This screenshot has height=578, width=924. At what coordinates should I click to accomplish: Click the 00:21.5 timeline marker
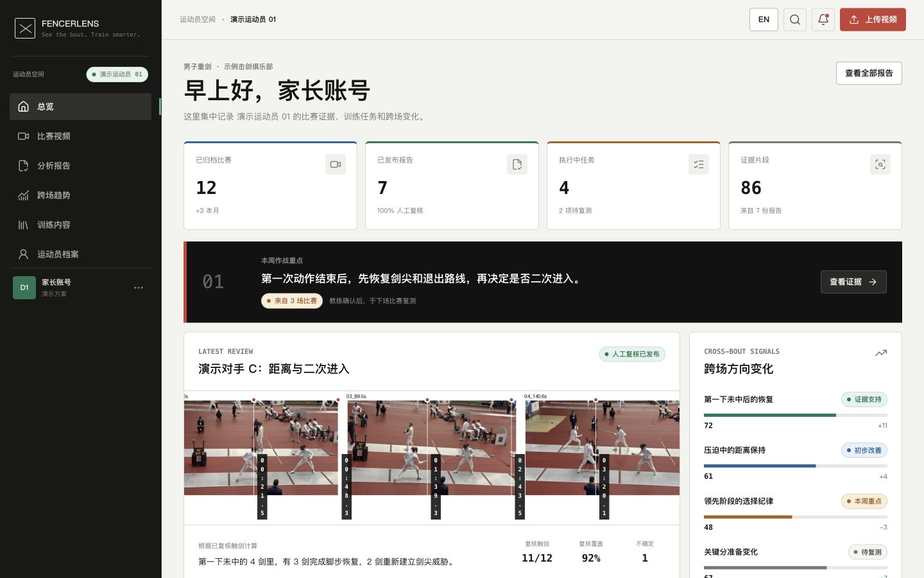tap(262, 487)
